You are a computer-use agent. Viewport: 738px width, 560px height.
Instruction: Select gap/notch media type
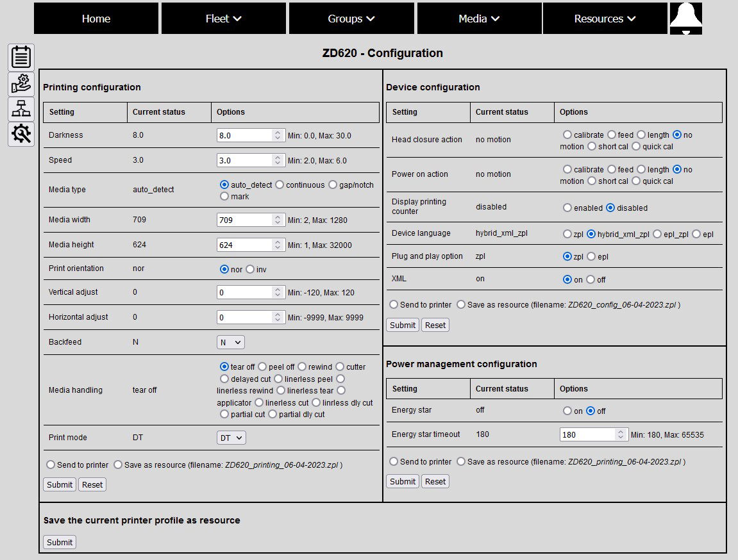(x=333, y=185)
